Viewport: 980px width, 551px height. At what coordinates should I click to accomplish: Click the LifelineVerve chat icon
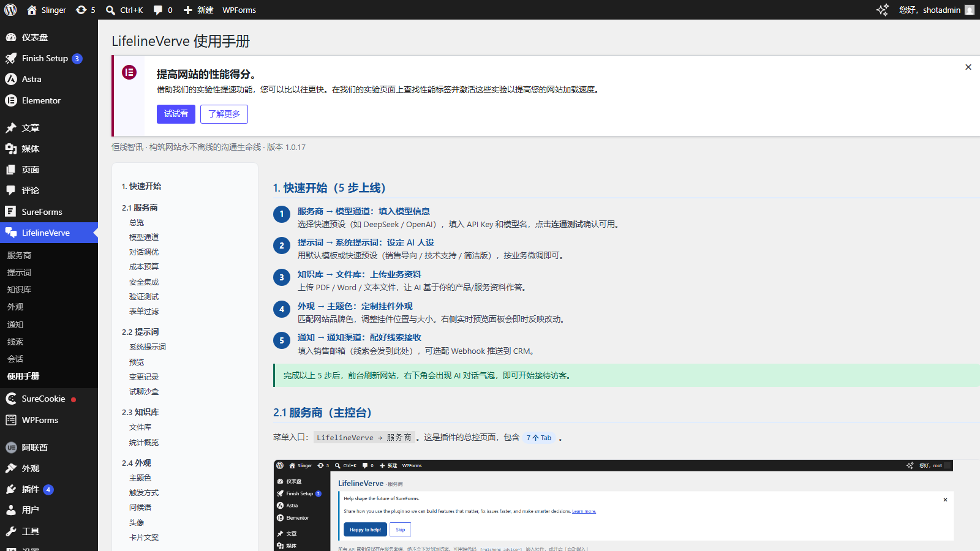11,233
